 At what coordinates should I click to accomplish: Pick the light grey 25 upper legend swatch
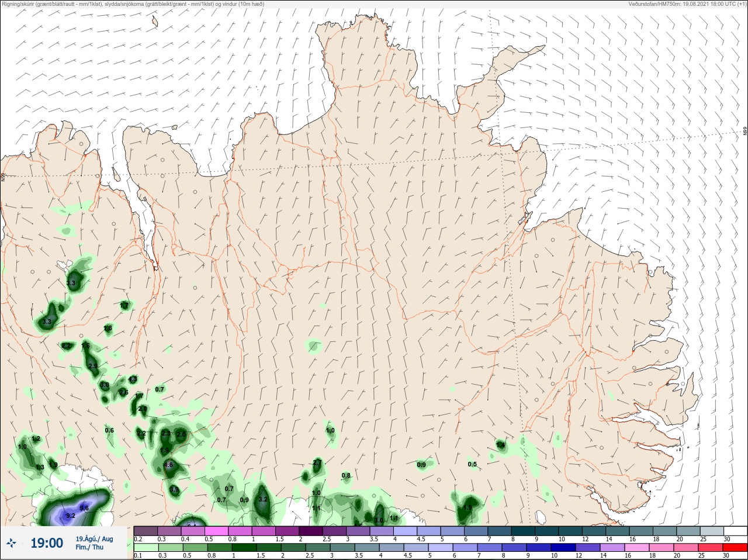pyautogui.click(x=712, y=531)
